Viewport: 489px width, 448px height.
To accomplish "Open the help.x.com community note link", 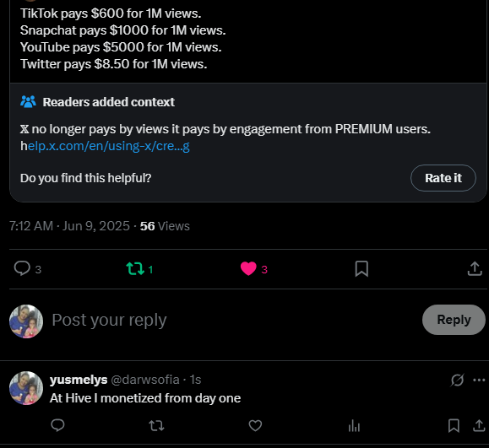I will coord(105,146).
